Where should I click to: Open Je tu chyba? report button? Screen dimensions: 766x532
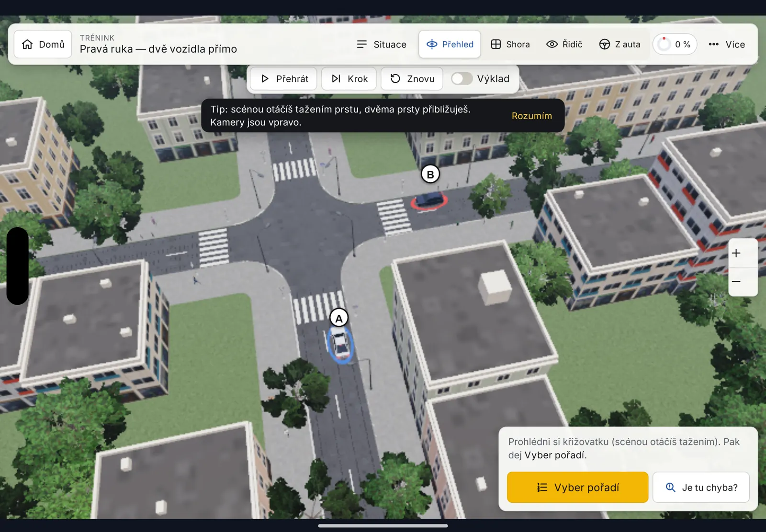[701, 487]
